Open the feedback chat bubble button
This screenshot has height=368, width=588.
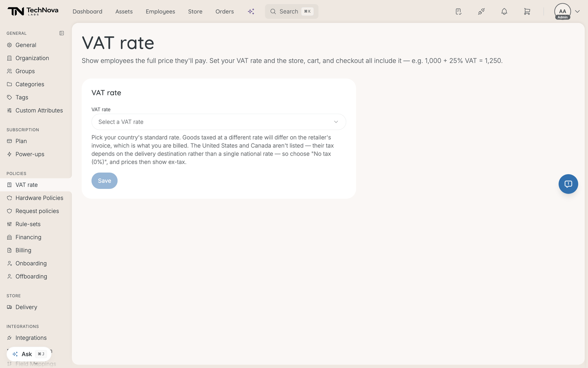(x=568, y=184)
